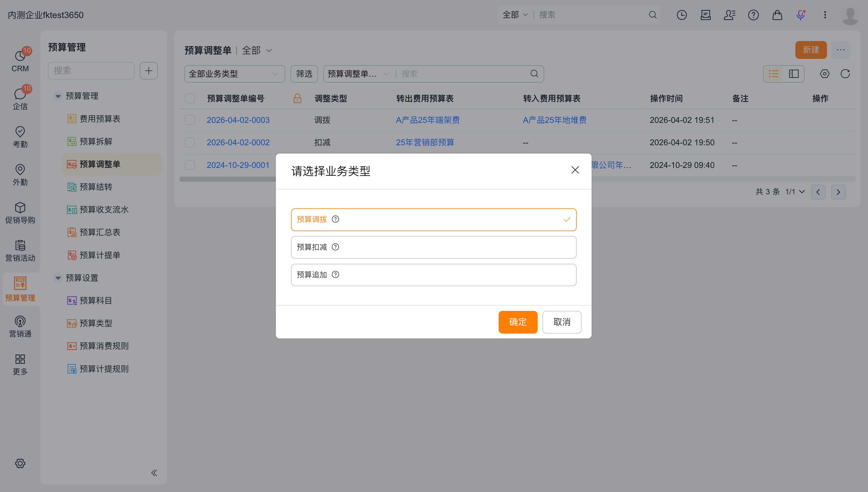
Task: Open settings gear in the left sidebar
Action: 20,463
